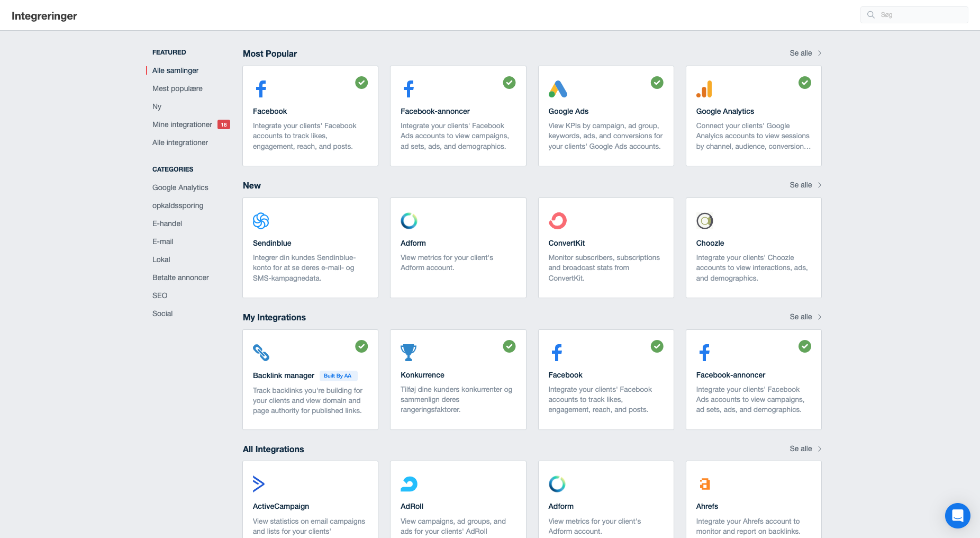Screen dimensions: 980x538
Task: Filter by Lokal category
Action: point(161,259)
